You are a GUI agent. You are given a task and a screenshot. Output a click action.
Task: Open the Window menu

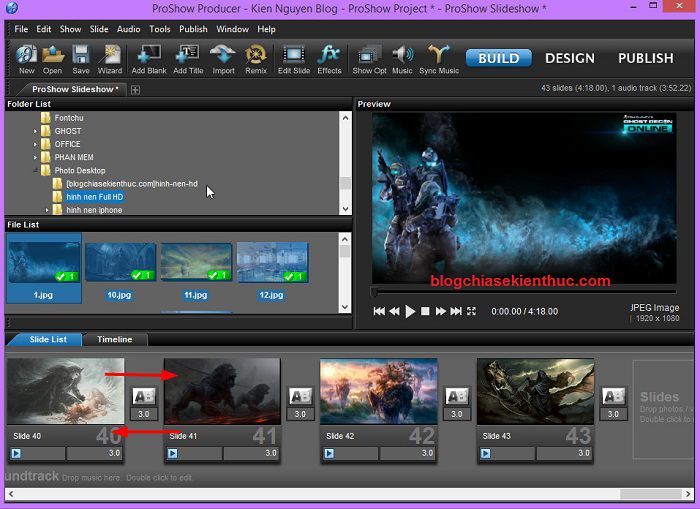[x=233, y=29]
